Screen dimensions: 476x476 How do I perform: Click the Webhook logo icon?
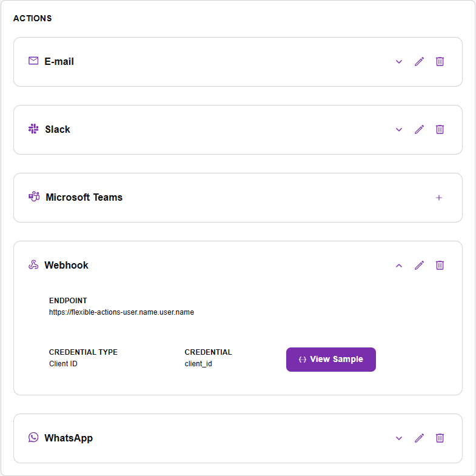pyautogui.click(x=33, y=265)
